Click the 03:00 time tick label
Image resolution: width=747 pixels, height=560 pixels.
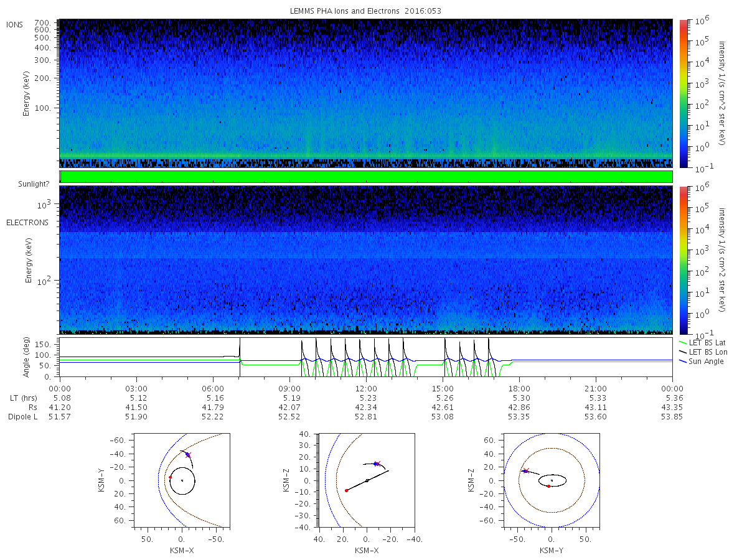pyautogui.click(x=136, y=388)
